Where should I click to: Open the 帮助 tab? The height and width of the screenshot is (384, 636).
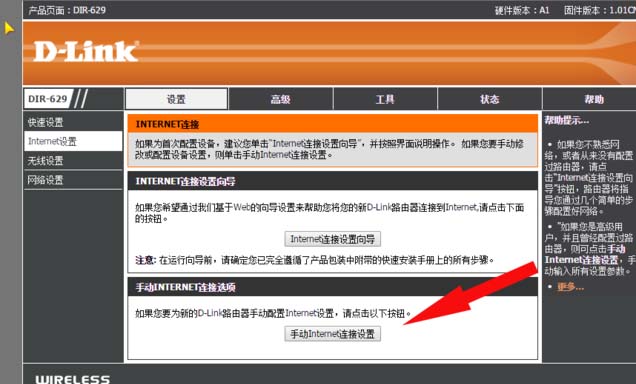click(x=593, y=99)
